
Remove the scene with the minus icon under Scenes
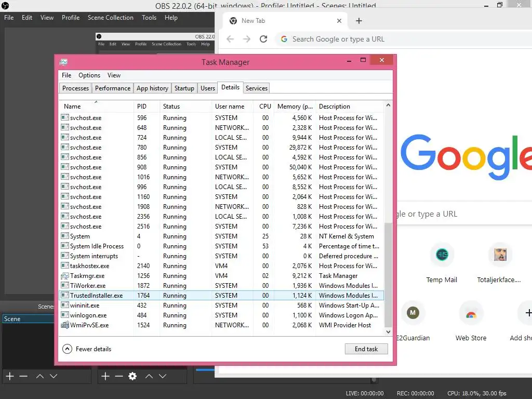[x=23, y=376]
